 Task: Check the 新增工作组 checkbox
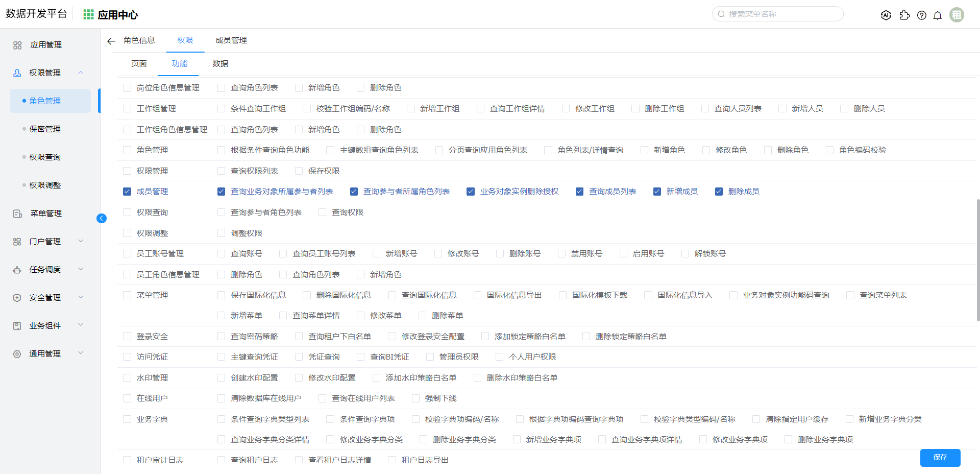tap(411, 109)
